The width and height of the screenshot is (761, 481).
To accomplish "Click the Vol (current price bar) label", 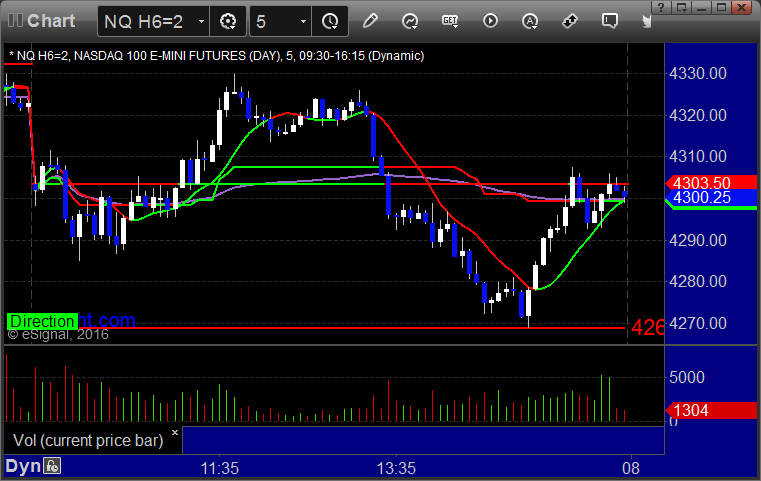I will [x=88, y=440].
